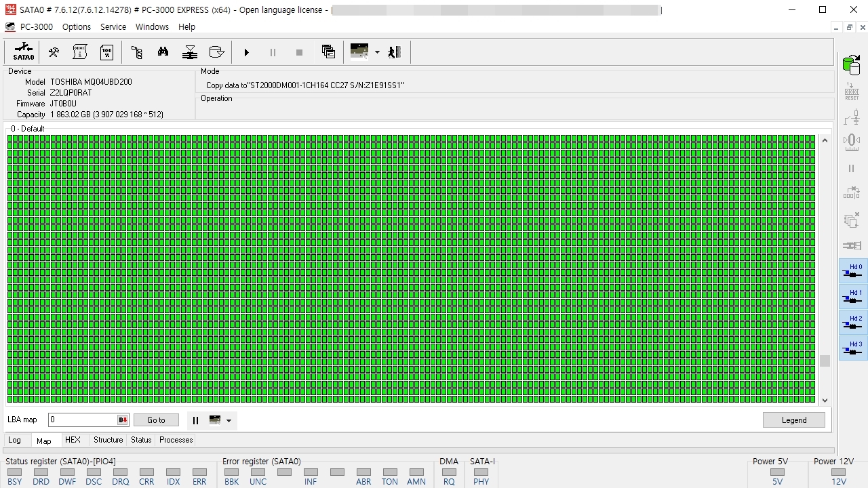Restore down the inner MDI window
868x488 pixels.
(849, 27)
